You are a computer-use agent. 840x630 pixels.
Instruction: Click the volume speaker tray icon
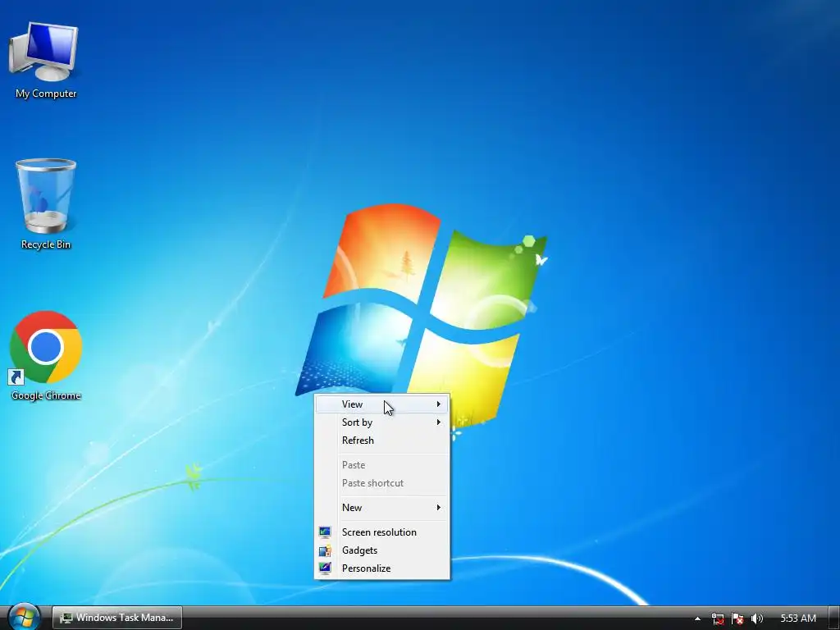point(757,619)
